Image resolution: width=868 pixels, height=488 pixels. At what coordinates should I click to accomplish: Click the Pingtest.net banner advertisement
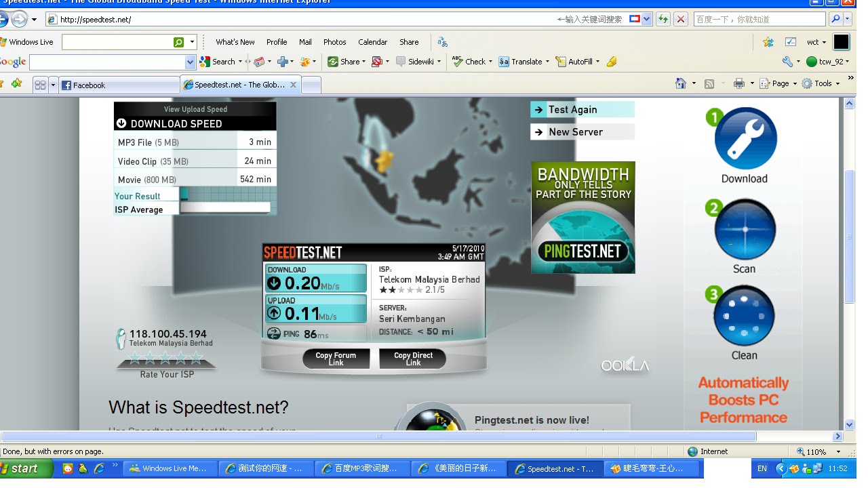click(583, 218)
